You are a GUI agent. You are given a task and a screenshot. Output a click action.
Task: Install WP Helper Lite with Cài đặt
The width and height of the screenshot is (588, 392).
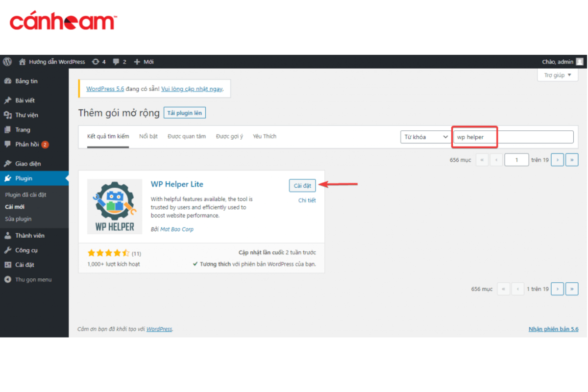(302, 186)
